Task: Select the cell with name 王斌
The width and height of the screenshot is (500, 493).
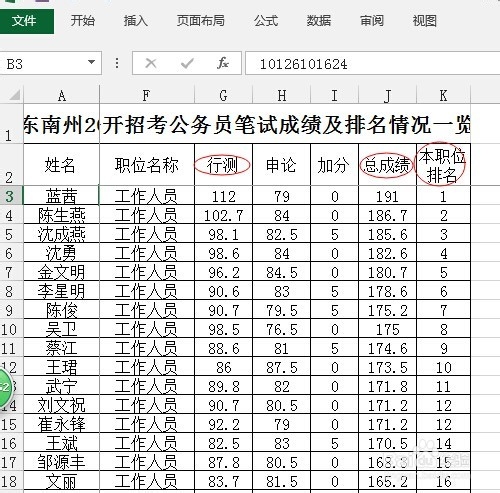Action: 61,443
